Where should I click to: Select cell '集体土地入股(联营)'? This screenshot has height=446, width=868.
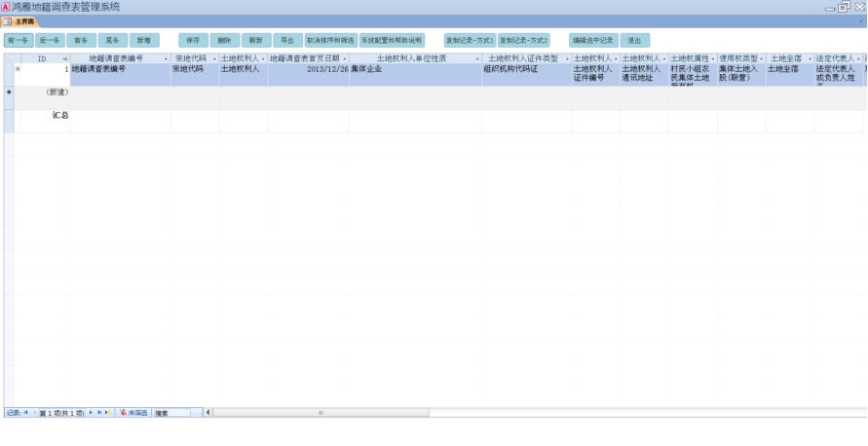[741, 75]
